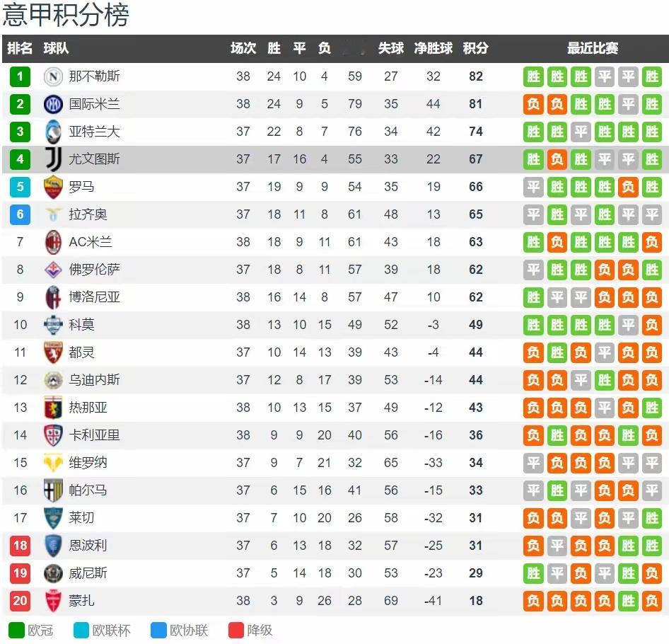This screenshot has height=644, width=669.
Task: Open the 亚特兰大 team name link
Action: (x=94, y=132)
